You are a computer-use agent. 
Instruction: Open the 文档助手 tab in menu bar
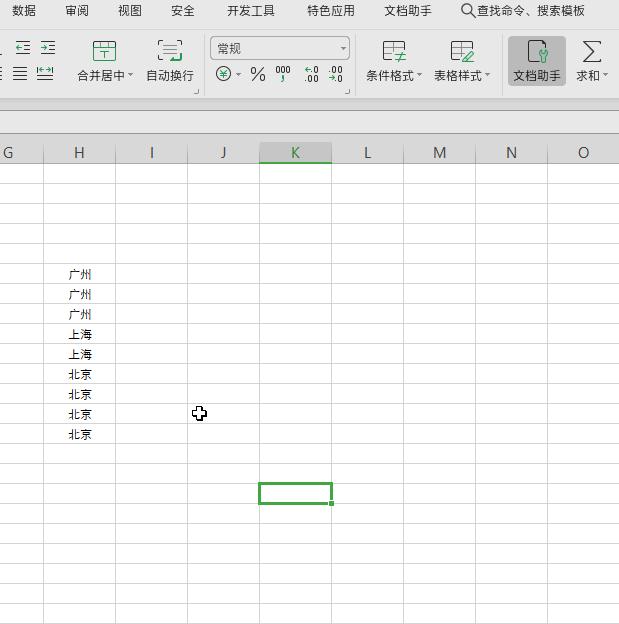coord(408,11)
